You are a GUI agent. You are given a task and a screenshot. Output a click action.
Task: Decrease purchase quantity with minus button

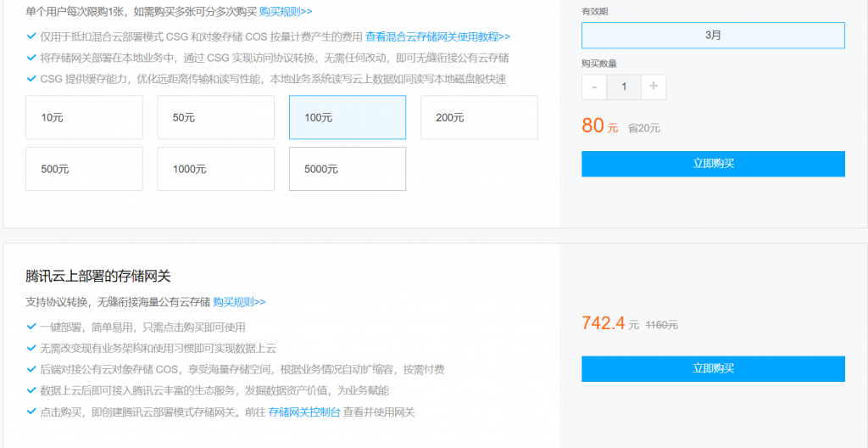pos(594,87)
